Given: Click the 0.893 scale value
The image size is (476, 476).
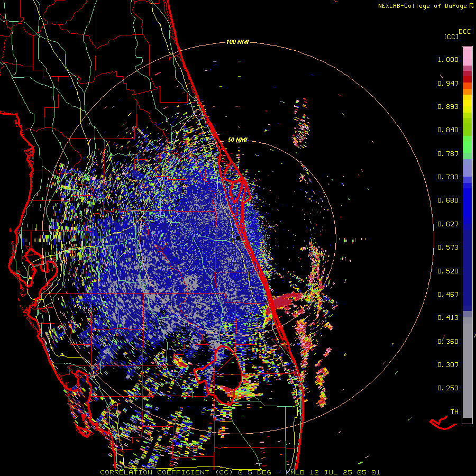Looking at the screenshot, I should [448, 106].
